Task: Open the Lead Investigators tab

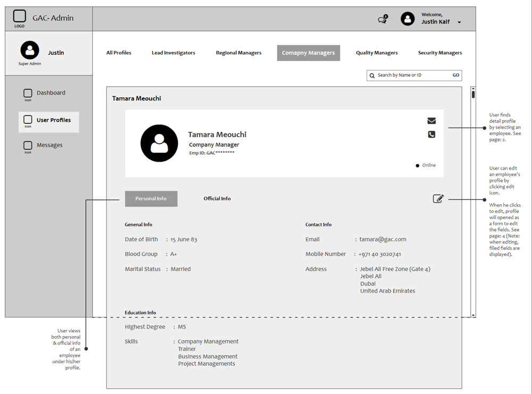Action: pyautogui.click(x=173, y=53)
